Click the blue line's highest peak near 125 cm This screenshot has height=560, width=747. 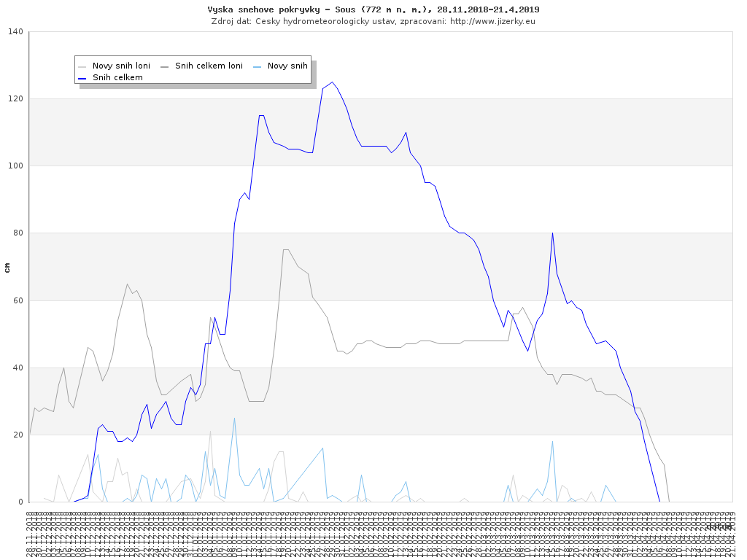(x=332, y=82)
